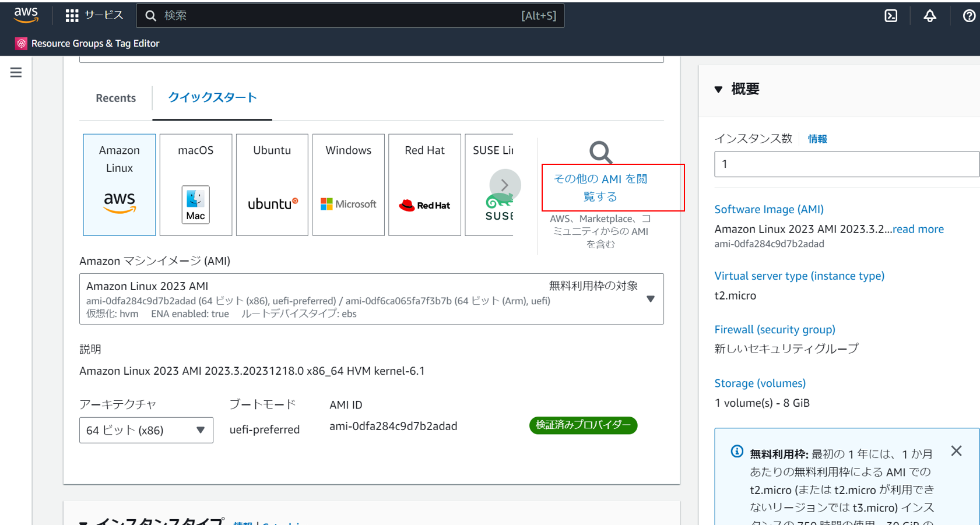Open Storage (volumes) link
980x525 pixels.
[760, 383]
